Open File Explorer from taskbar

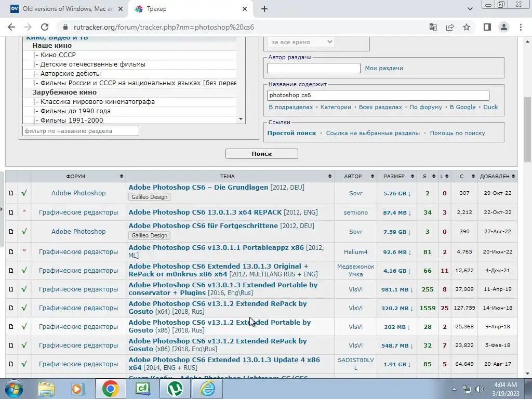click(x=46, y=389)
